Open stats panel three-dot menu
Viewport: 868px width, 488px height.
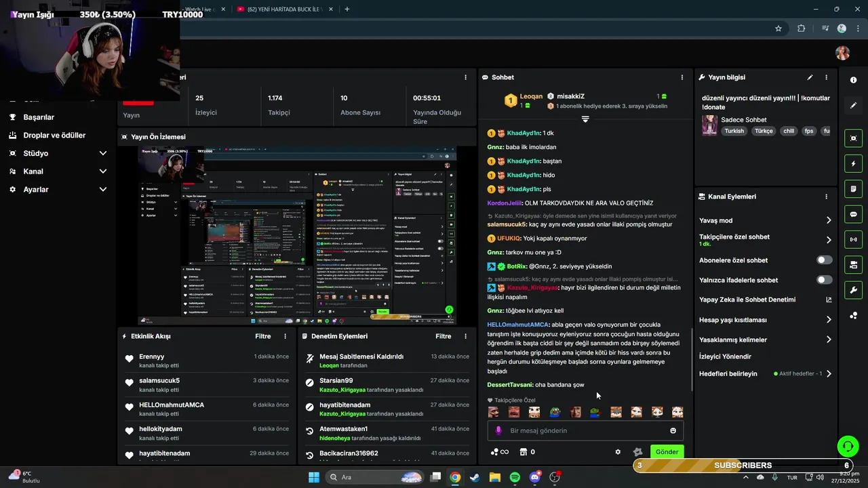(x=465, y=77)
